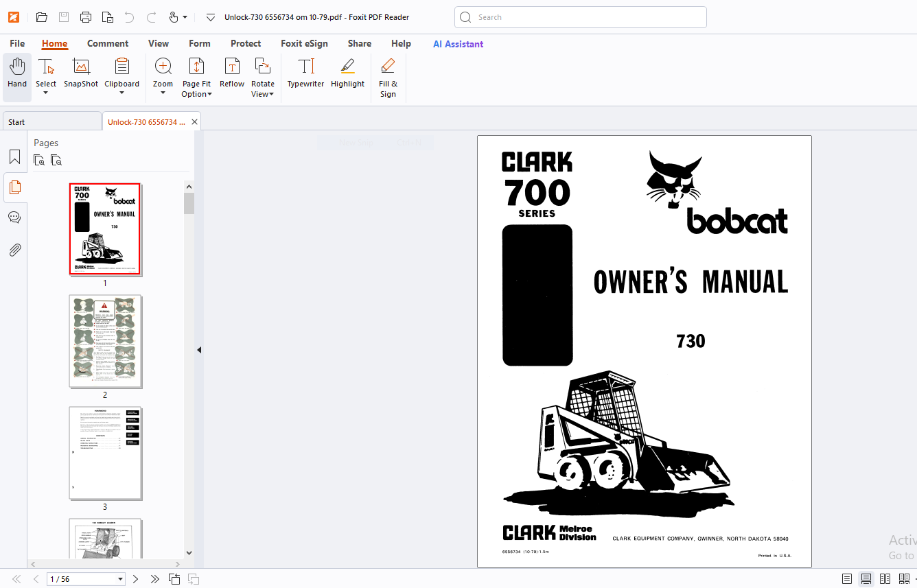Go to the previous page
This screenshot has height=588, width=917.
[x=36, y=579]
